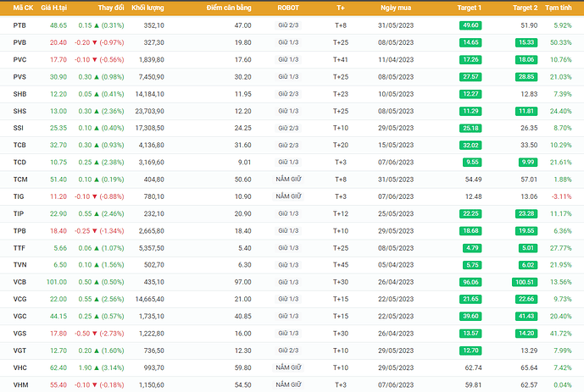Select the SSI stock symbol
584x392 pixels.
(x=19, y=128)
